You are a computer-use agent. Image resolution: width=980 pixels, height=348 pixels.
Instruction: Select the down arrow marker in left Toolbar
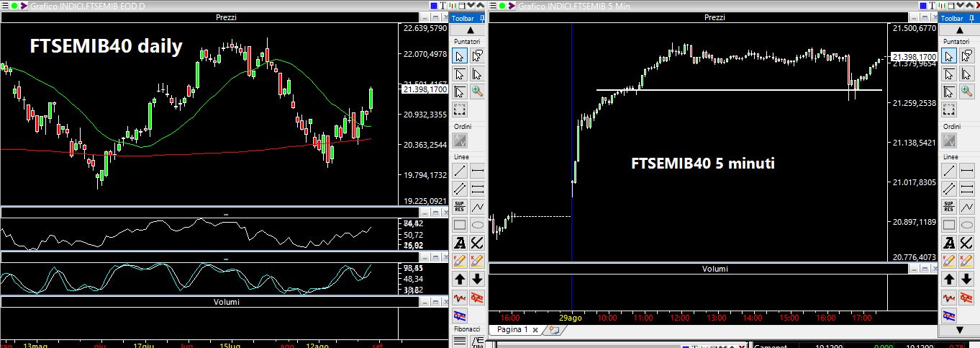point(476,279)
